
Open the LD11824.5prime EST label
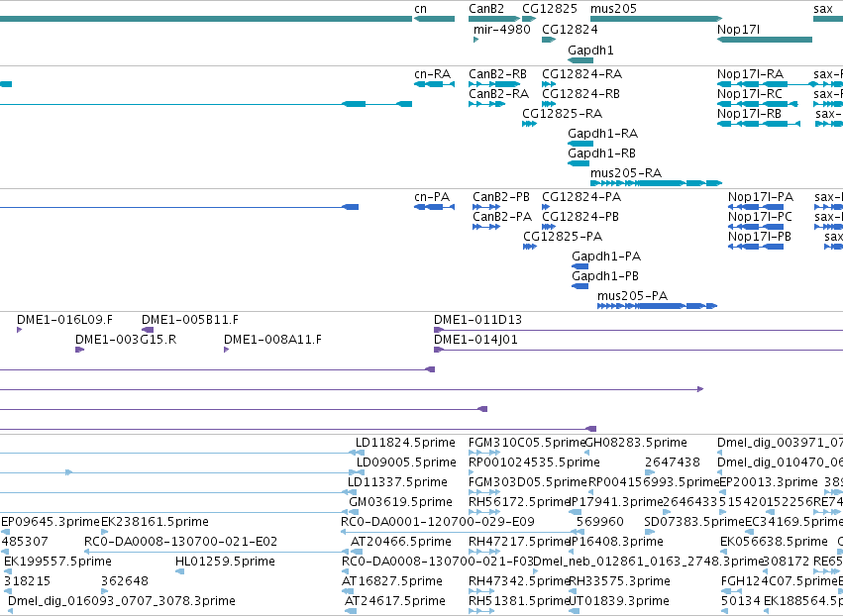(x=405, y=443)
